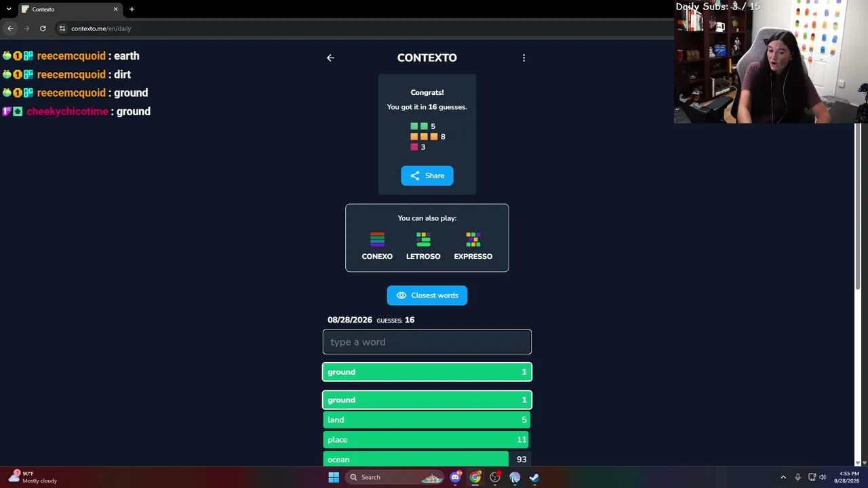The width and height of the screenshot is (868, 488).
Task: Expand the tab search dropdown
Action: [9, 9]
